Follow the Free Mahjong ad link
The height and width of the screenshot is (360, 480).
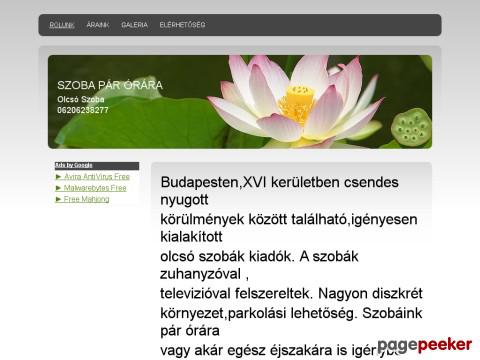[x=86, y=199]
